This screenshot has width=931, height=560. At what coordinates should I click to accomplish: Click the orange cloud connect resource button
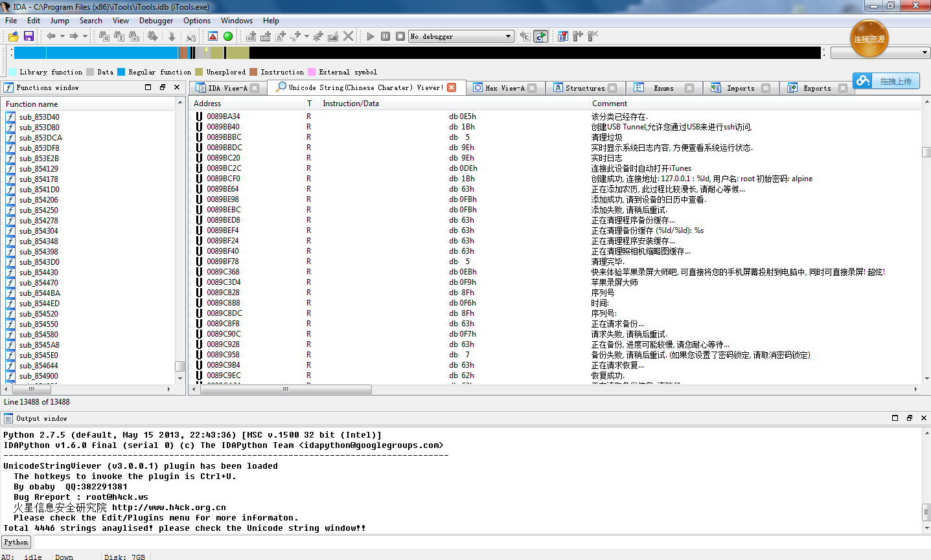tap(869, 39)
